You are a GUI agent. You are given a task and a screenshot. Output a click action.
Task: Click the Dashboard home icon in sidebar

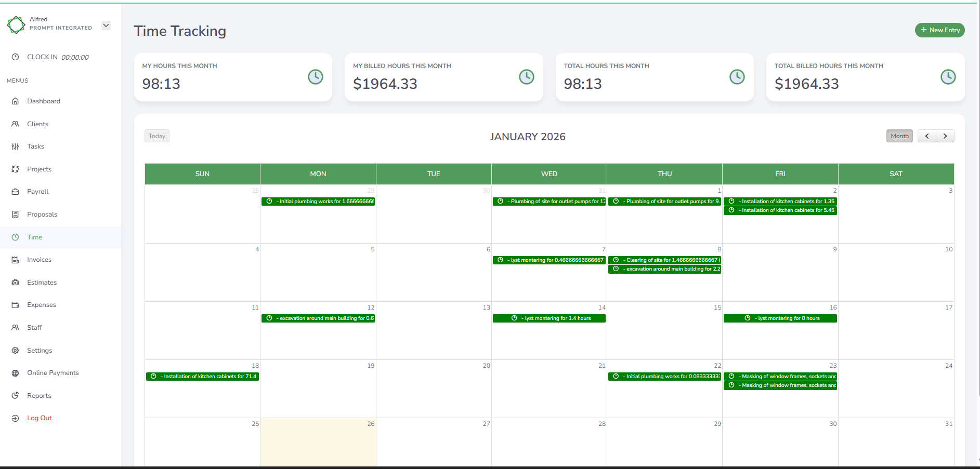pyautogui.click(x=15, y=101)
